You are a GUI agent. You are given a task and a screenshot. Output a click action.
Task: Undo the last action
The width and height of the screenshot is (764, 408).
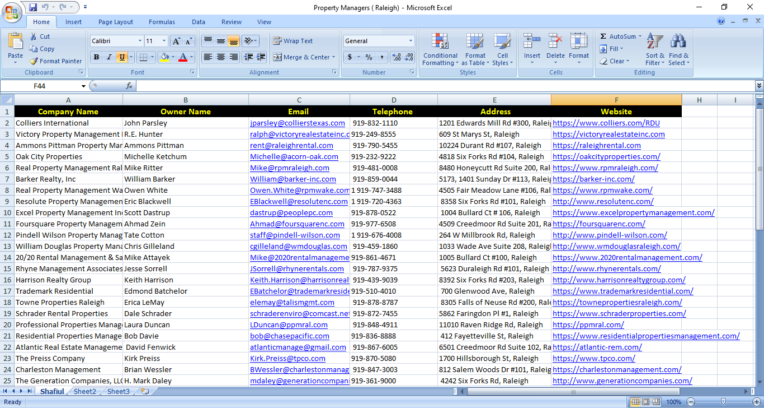pos(45,7)
